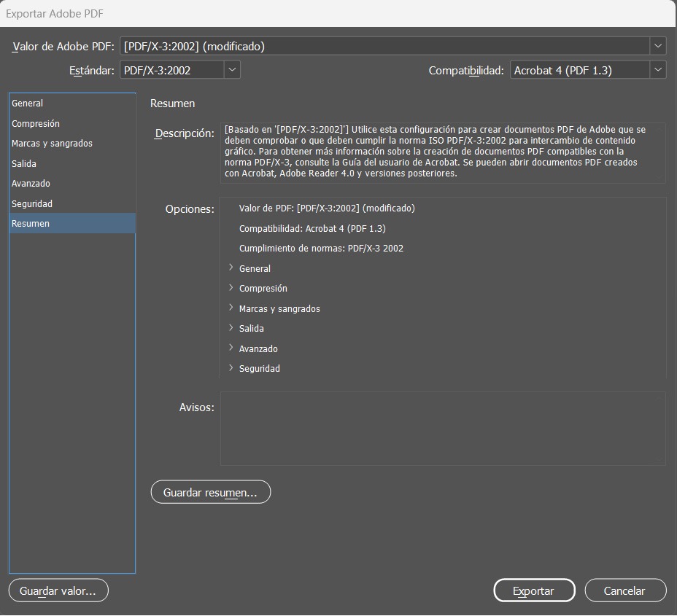Click the Guardar valor button
This screenshot has width=677, height=616.
(58, 591)
